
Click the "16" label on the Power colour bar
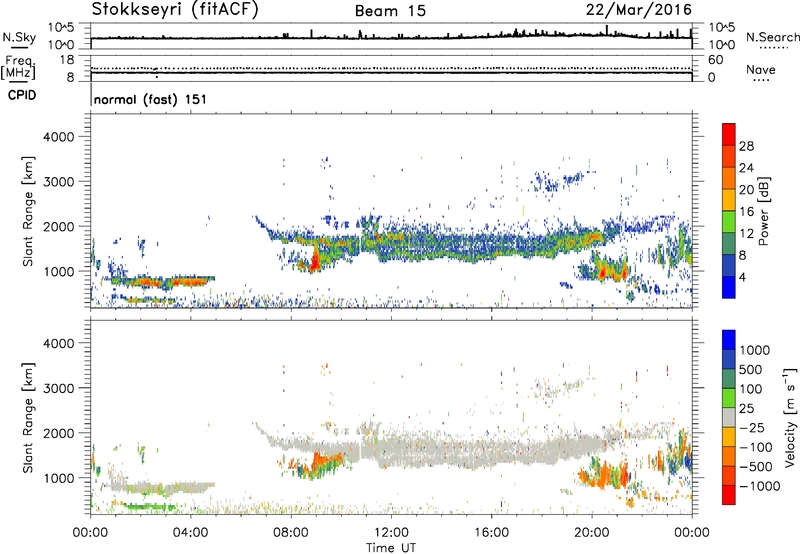pyautogui.click(x=746, y=212)
